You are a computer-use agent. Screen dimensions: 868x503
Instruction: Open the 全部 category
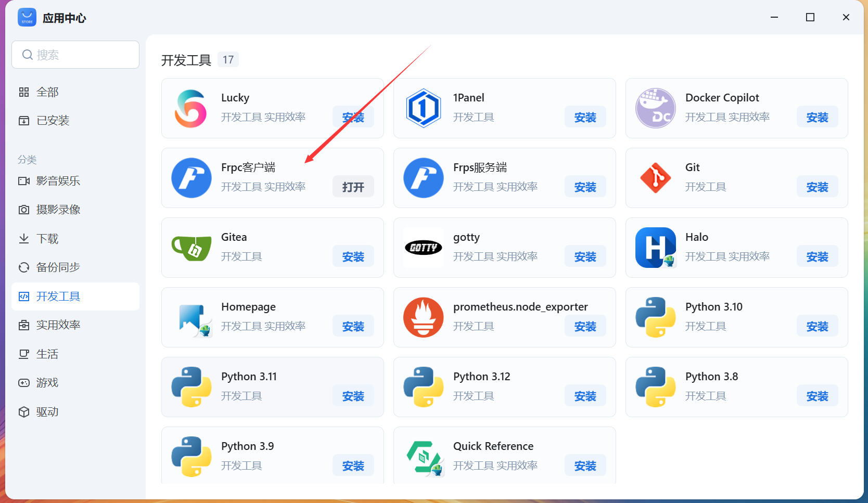tap(75, 92)
